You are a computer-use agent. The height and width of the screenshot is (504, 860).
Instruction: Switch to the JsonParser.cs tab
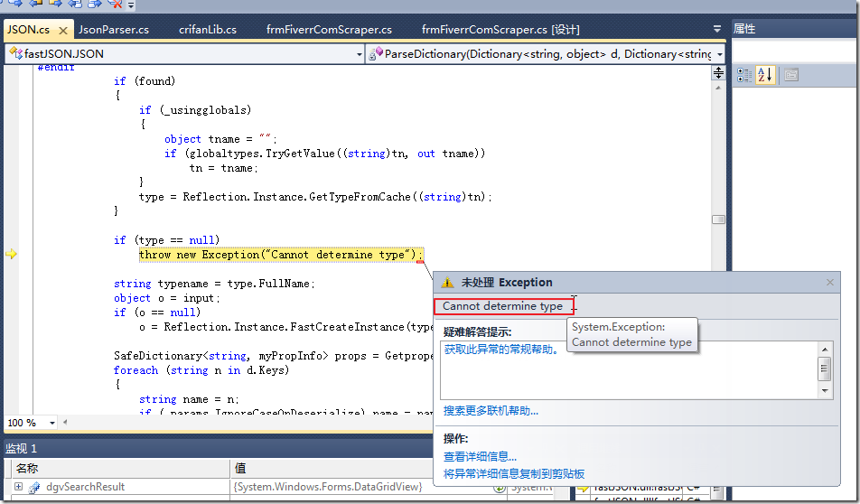tap(114, 30)
